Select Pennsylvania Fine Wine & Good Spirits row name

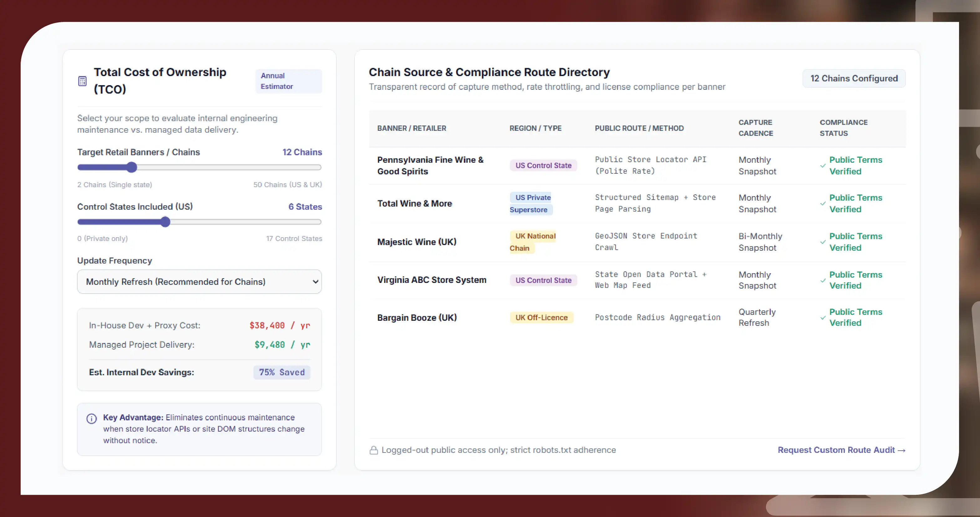tap(430, 166)
